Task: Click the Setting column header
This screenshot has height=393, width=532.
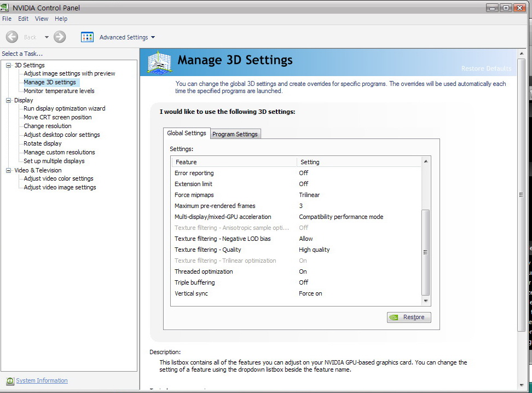Action: pos(359,162)
